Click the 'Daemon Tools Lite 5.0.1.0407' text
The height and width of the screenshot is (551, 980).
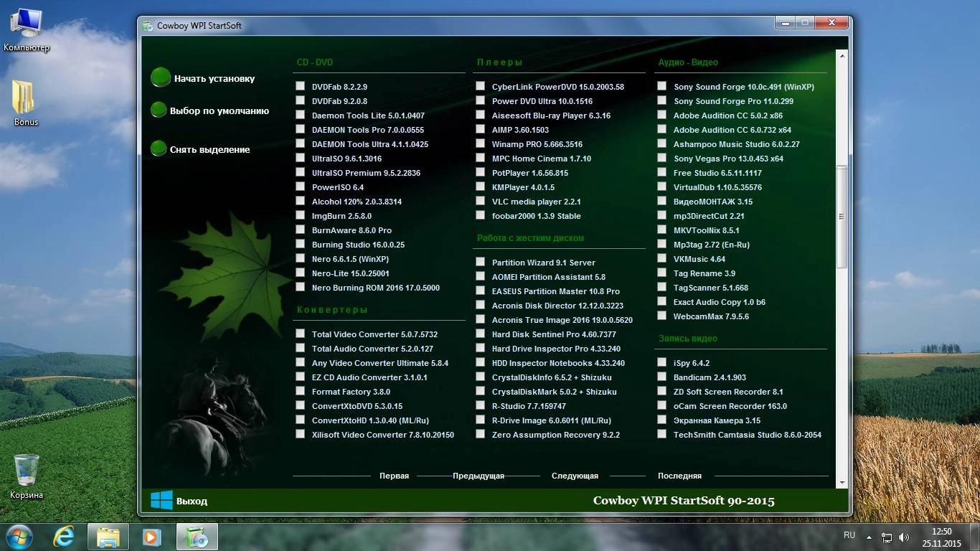[368, 116]
